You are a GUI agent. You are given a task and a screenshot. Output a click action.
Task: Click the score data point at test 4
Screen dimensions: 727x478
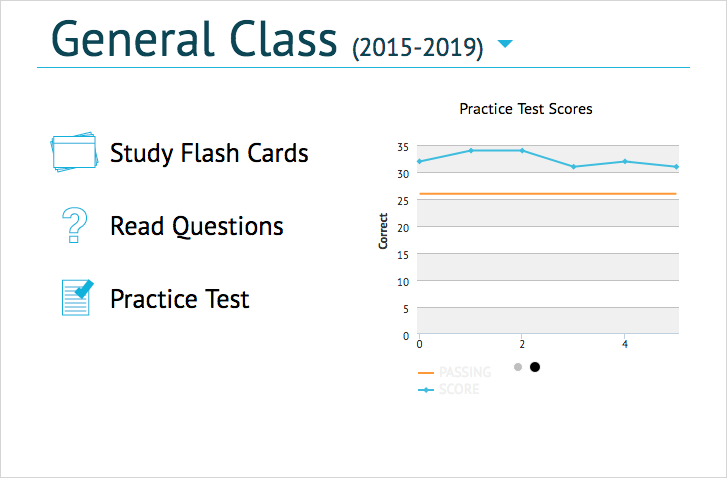[x=625, y=161]
